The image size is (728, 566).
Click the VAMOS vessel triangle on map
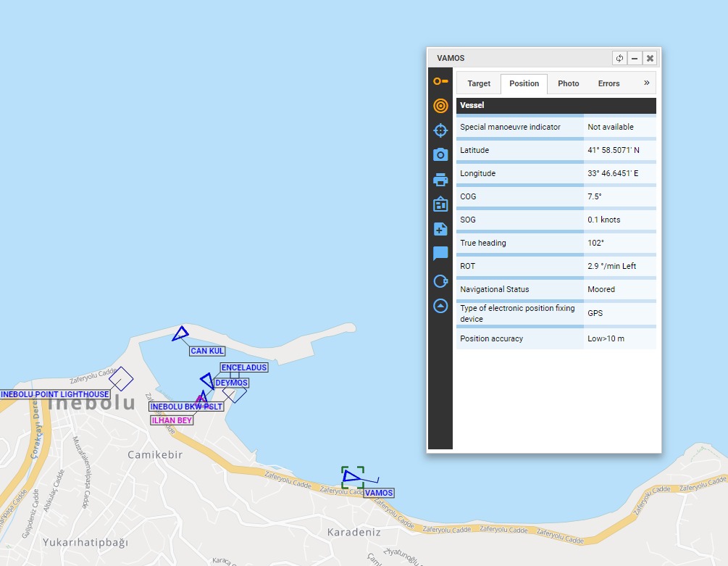coord(352,476)
